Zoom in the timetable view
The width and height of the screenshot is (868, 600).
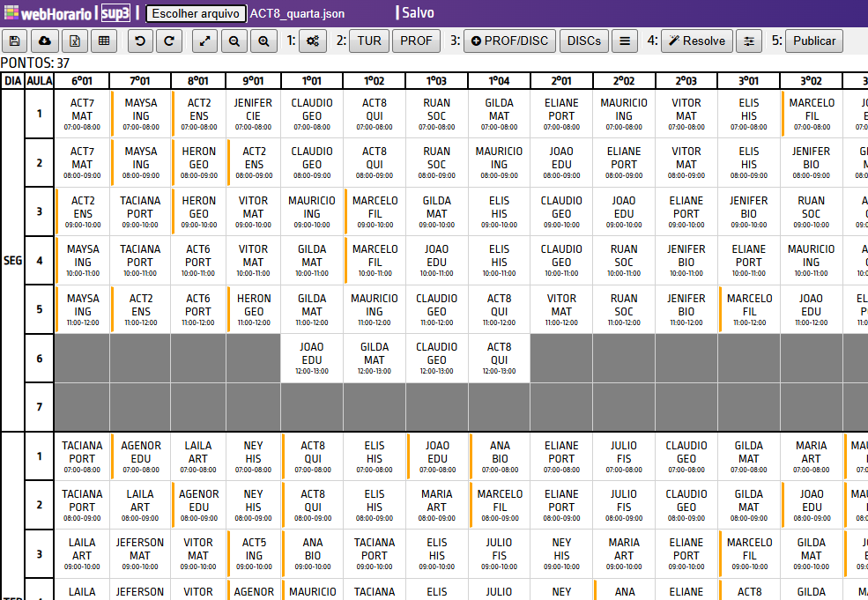tap(264, 41)
